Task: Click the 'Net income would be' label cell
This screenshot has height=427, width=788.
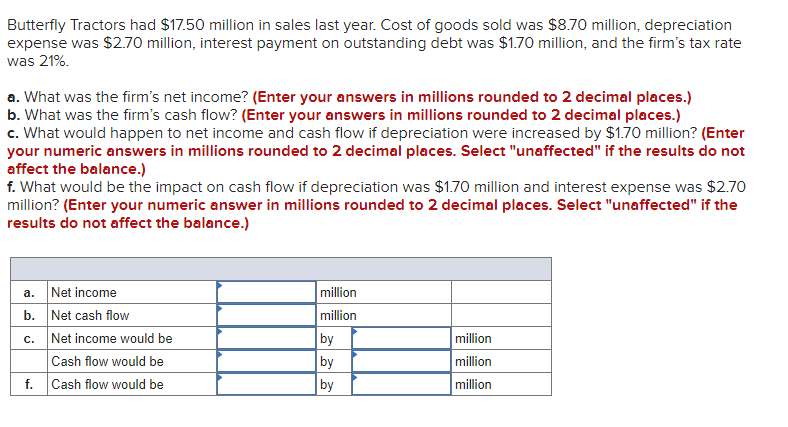Action: (x=132, y=338)
